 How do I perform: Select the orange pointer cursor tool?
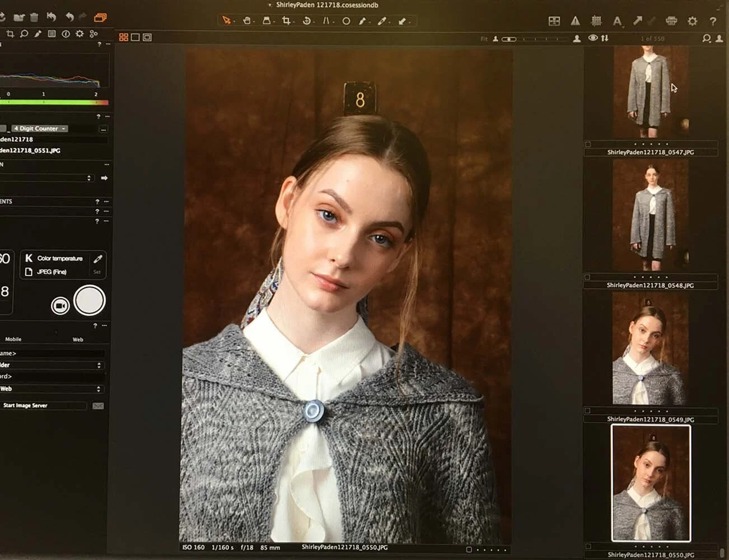pos(226,21)
